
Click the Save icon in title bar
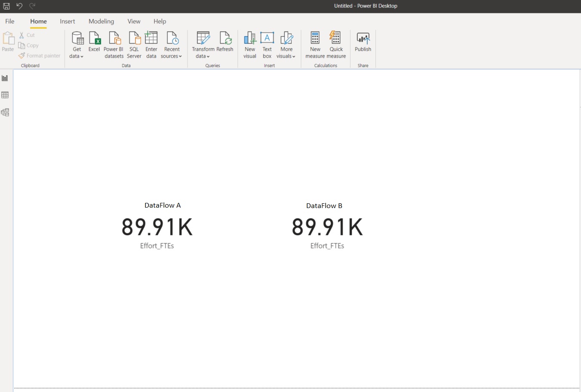[6, 6]
